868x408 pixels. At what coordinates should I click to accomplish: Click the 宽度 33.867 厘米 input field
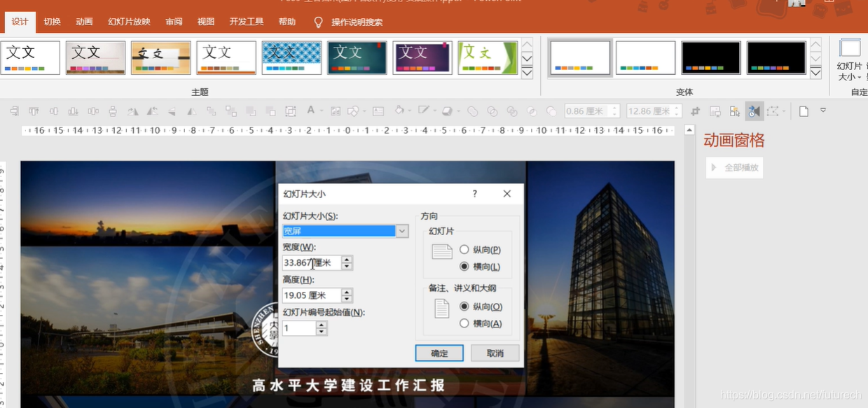click(312, 262)
